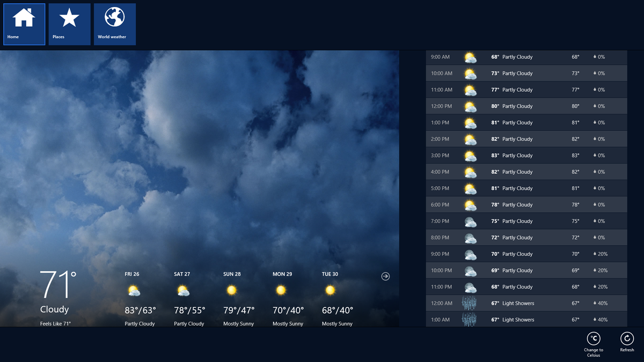644x362 pixels.
Task: Open details for the MON 29 forecast
Action: [x=282, y=298]
